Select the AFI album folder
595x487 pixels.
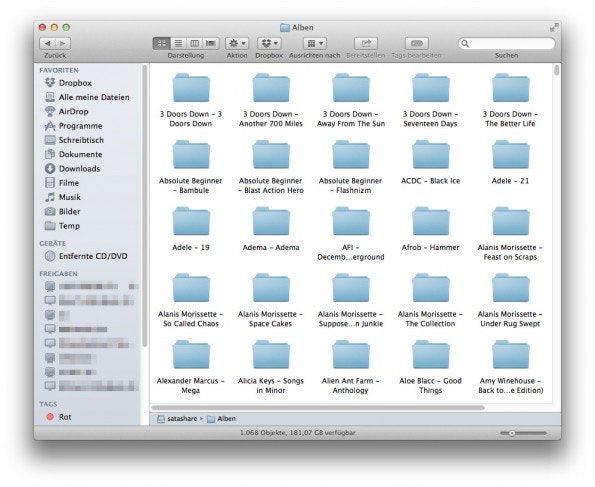click(x=351, y=234)
